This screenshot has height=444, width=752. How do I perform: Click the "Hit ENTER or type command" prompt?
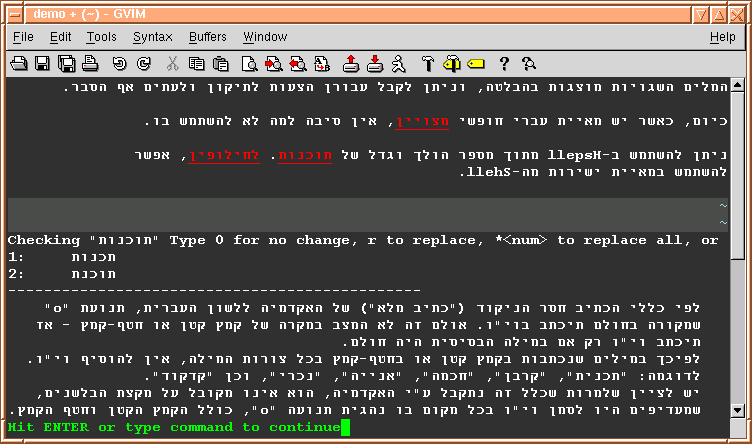[x=174, y=427]
